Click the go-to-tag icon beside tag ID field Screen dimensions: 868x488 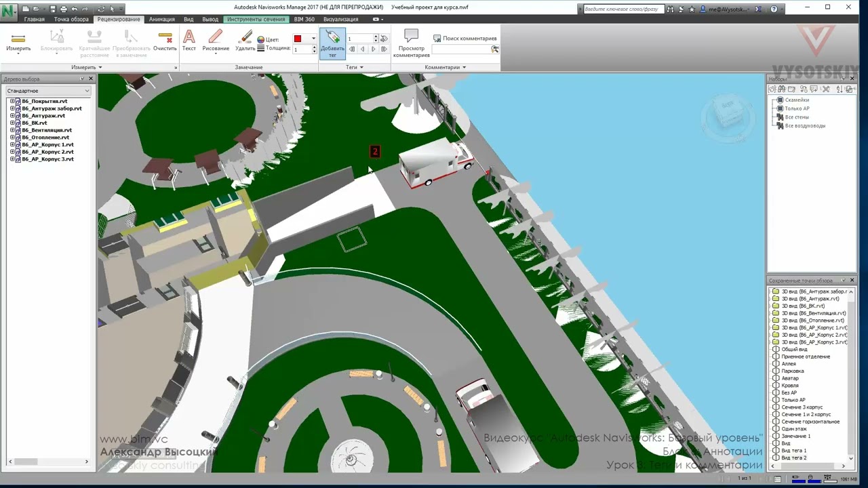(x=384, y=39)
